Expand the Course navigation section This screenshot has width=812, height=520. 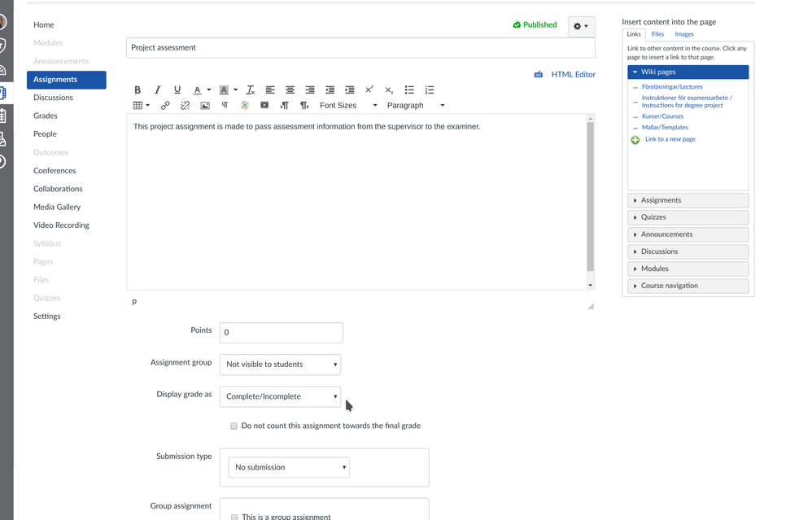pyautogui.click(x=688, y=286)
